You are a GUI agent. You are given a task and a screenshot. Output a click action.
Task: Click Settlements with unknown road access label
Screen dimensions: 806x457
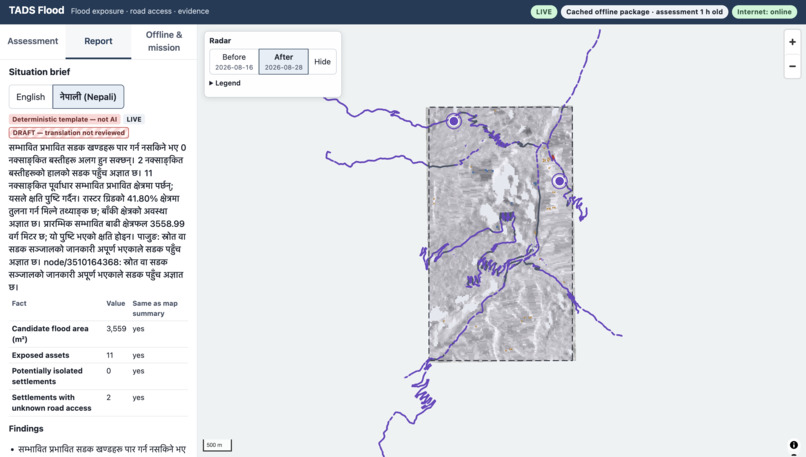[x=51, y=403]
